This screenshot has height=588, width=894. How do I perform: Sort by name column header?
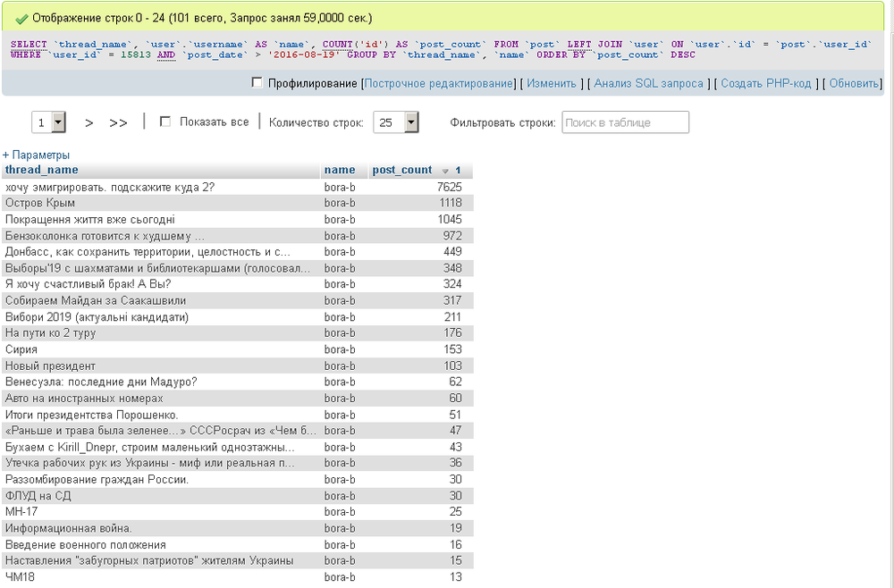(340, 170)
